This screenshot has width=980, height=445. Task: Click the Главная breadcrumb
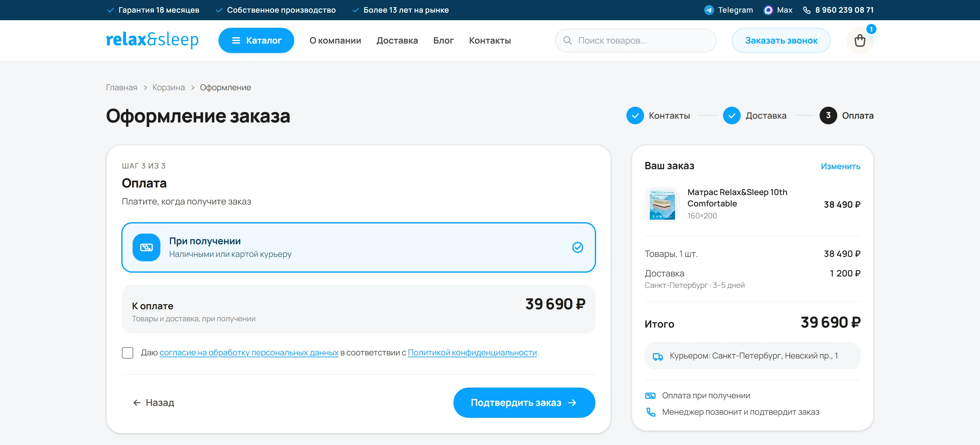point(121,87)
